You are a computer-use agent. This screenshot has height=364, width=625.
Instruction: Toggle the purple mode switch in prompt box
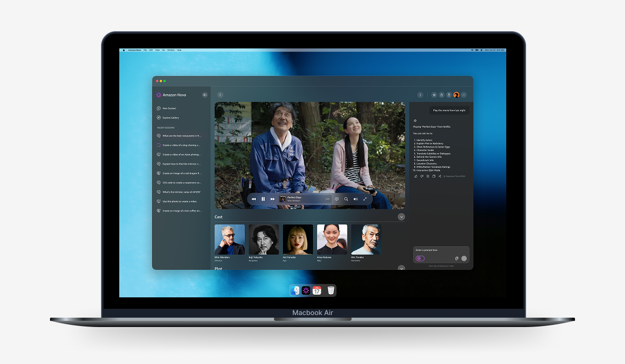[420, 258]
